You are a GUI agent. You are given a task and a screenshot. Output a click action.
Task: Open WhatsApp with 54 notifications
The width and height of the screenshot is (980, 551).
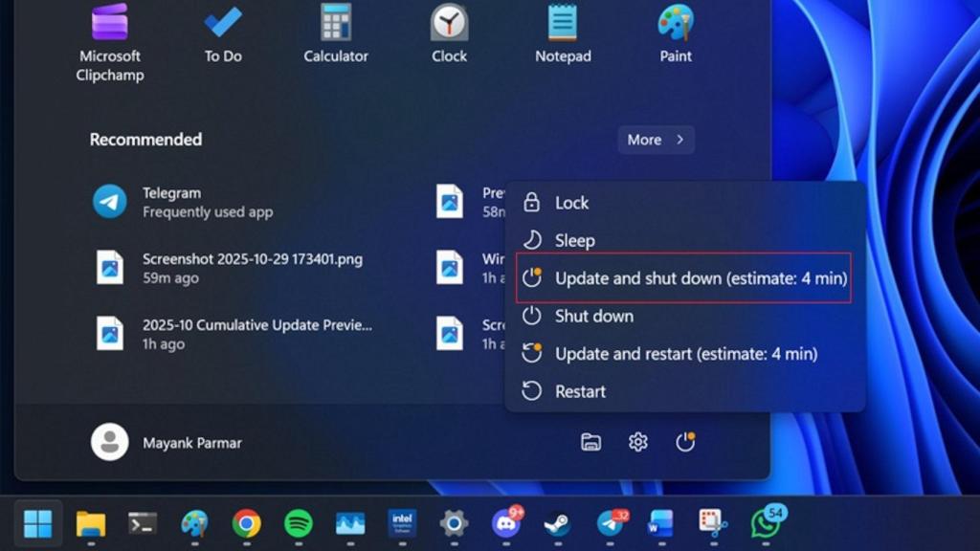pyautogui.click(x=766, y=524)
